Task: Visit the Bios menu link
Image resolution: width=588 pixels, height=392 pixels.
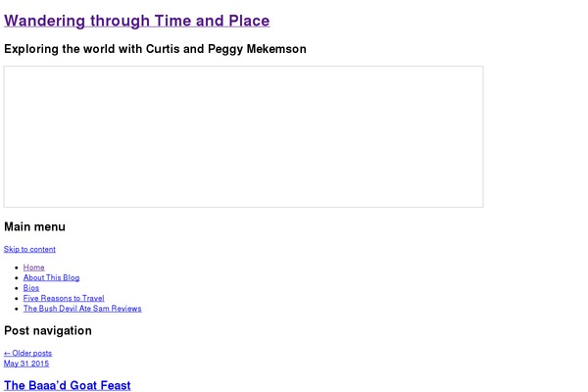Action: pos(31,288)
